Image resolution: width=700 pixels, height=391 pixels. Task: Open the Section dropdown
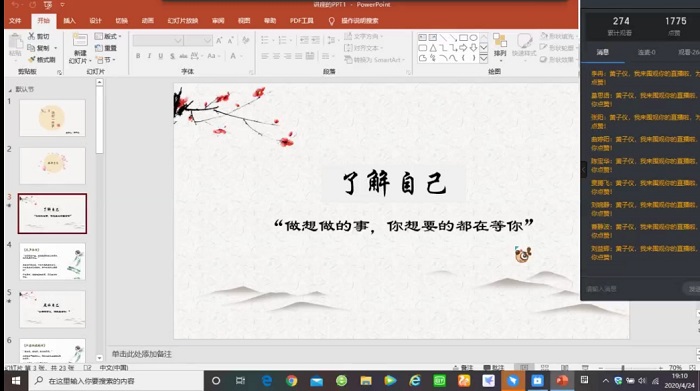pyautogui.click(x=105, y=59)
